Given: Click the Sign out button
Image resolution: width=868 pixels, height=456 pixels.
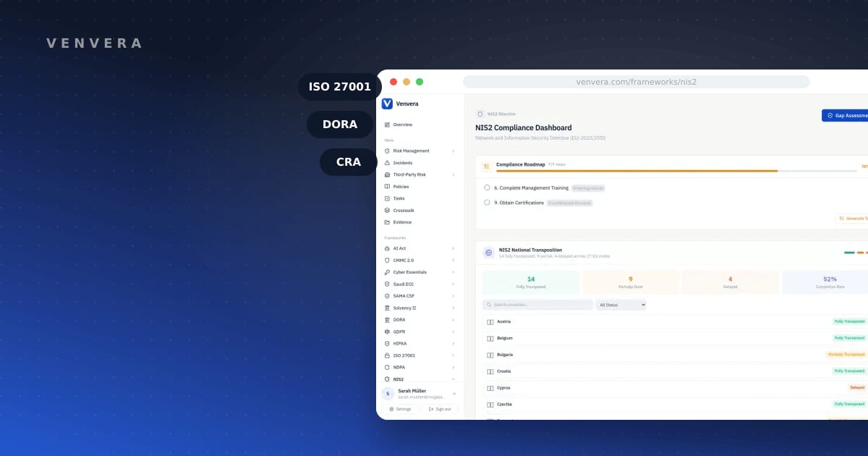Looking at the screenshot, I should click(x=440, y=409).
